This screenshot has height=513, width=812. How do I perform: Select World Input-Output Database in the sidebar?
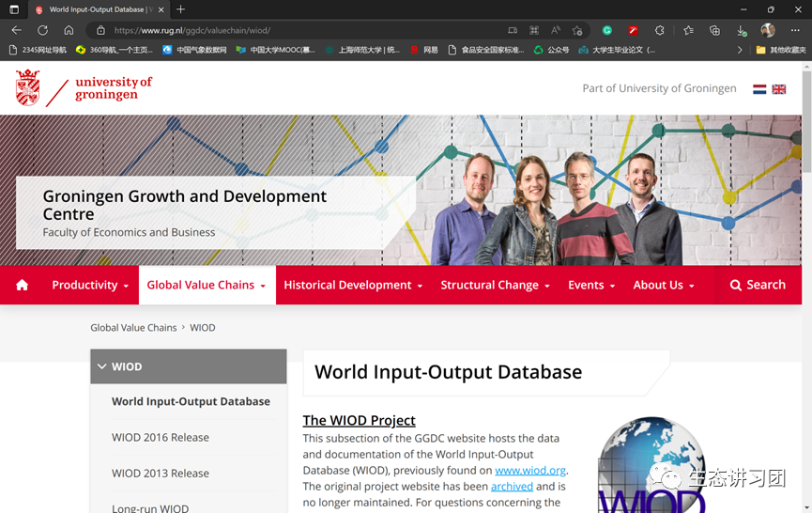[191, 401]
